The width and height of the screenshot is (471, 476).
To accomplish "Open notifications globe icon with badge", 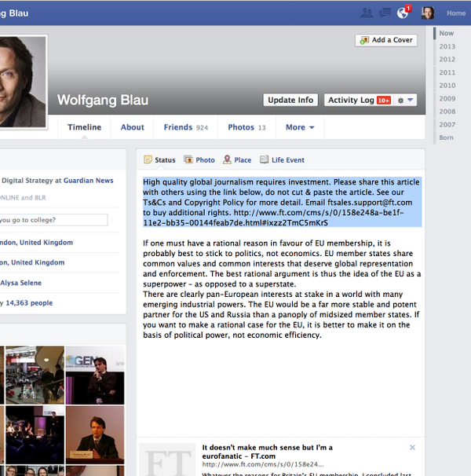I will tap(403, 13).
